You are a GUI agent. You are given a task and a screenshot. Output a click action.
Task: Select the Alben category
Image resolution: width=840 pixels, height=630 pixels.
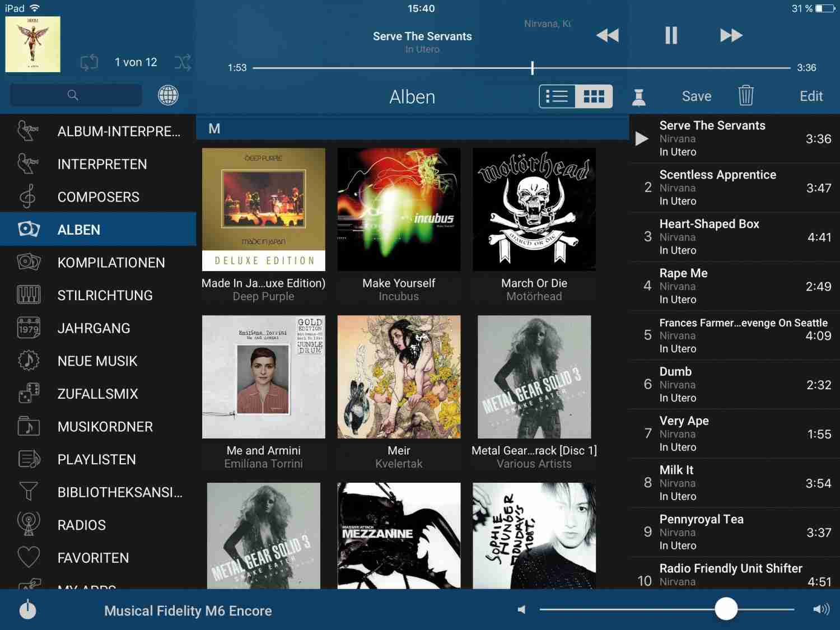click(98, 230)
